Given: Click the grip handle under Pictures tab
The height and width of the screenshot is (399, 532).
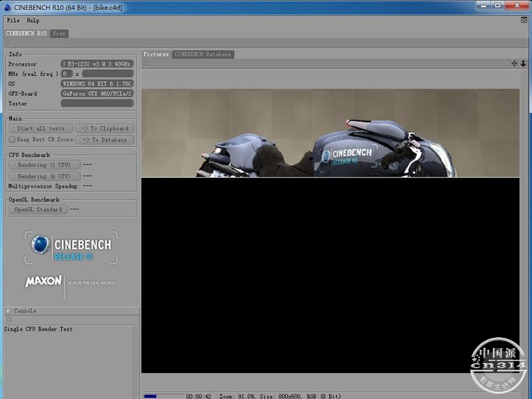Looking at the screenshot, I should [x=147, y=64].
